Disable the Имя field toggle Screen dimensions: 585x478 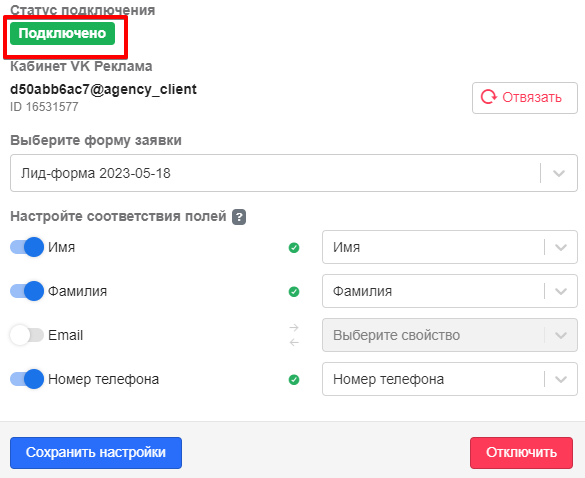(27, 247)
